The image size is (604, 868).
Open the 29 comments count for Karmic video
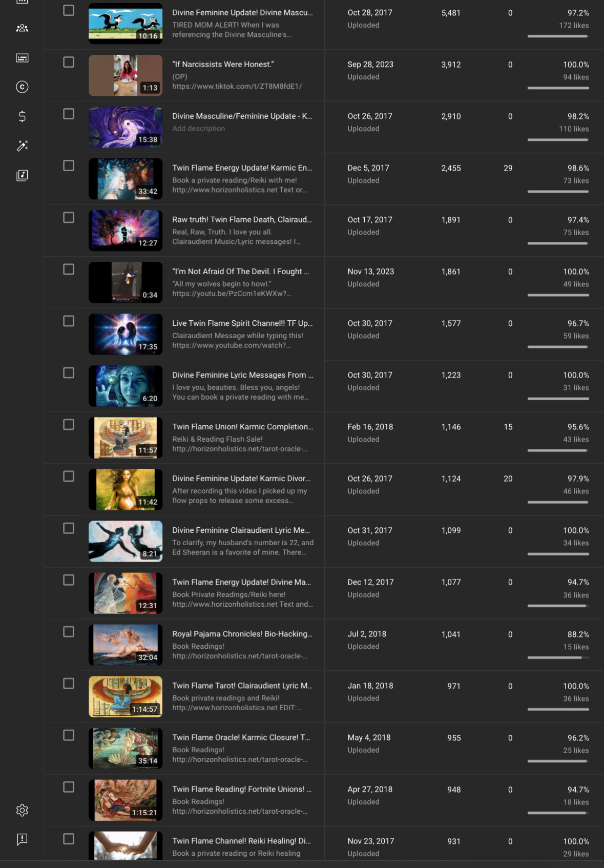tap(508, 168)
